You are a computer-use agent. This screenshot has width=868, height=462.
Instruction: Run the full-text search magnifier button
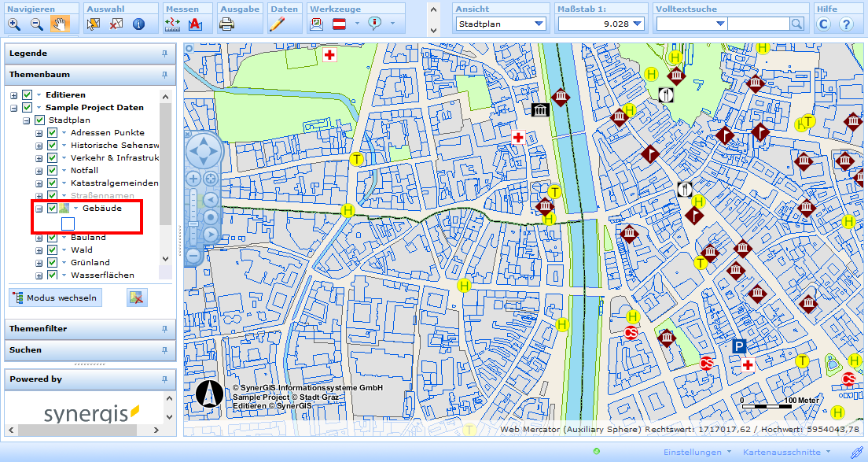(797, 24)
